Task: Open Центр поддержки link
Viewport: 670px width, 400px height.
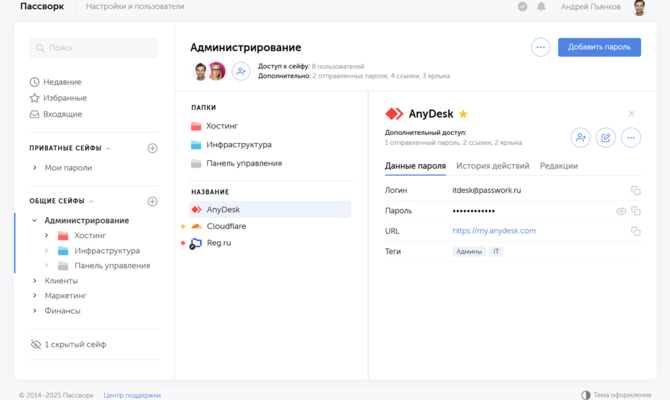Action: click(132, 395)
